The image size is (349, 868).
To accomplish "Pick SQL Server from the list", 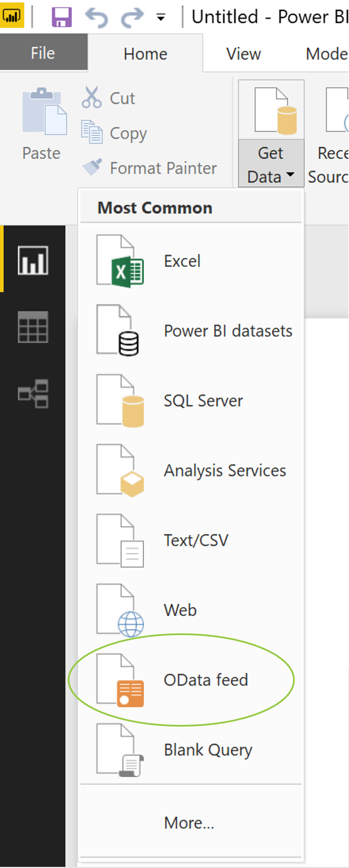I will point(203,401).
